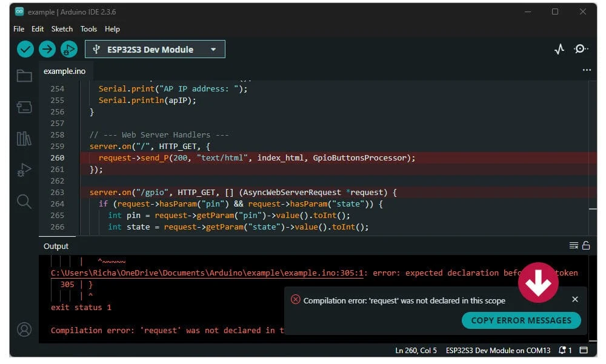The height and width of the screenshot is (364, 606).
Task: Open the account profile icon
Action: [x=24, y=329]
